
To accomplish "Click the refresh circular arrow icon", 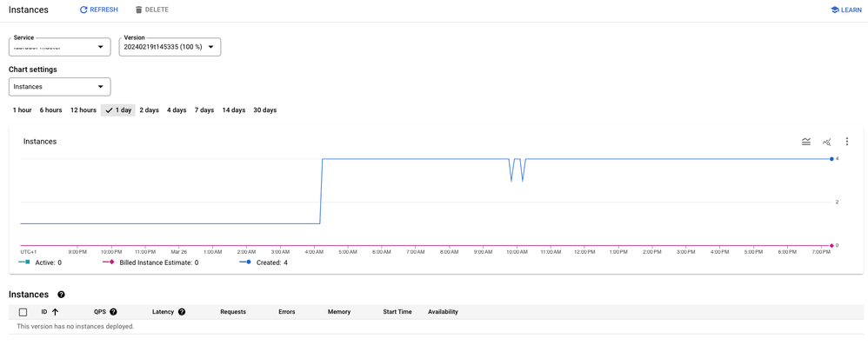I will click(x=83, y=10).
